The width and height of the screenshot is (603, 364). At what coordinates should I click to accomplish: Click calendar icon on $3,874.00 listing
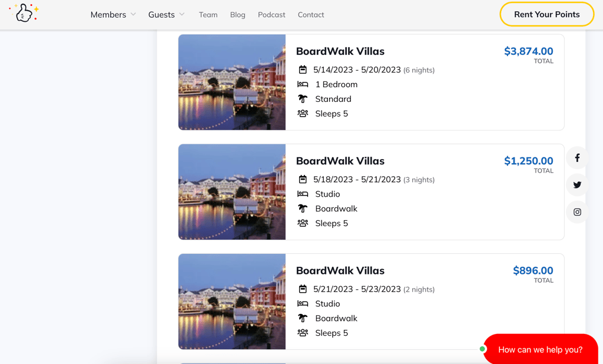[303, 70]
